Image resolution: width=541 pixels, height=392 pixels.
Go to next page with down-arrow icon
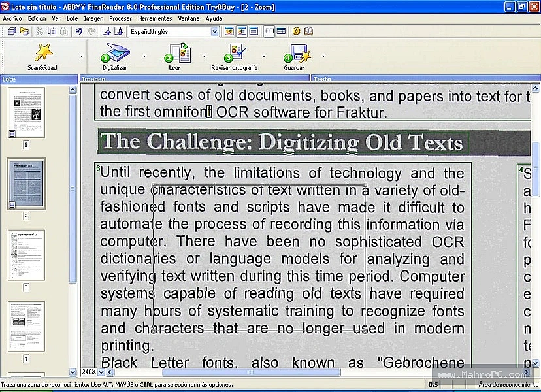coord(118,31)
